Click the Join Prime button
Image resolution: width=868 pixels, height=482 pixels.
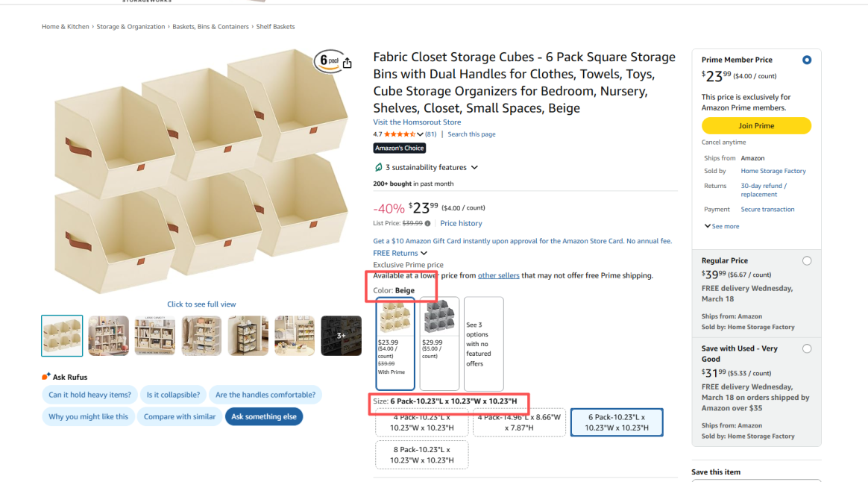click(x=756, y=126)
